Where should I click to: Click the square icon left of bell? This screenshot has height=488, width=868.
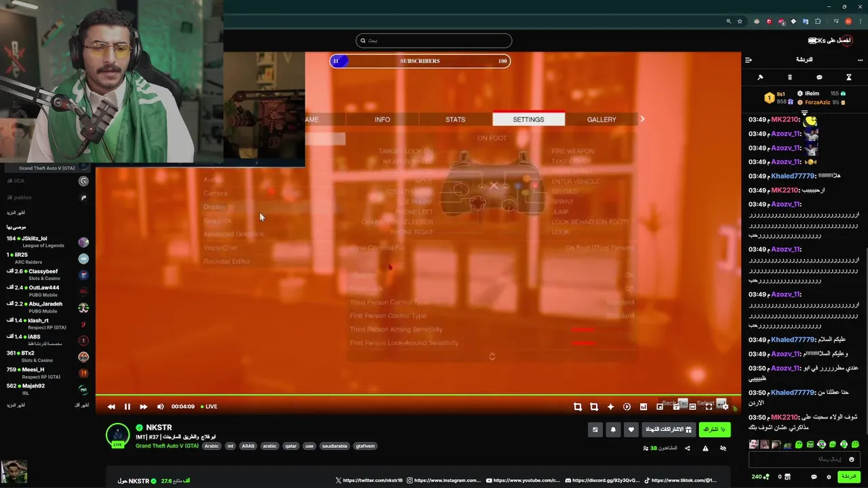pyautogui.click(x=595, y=430)
